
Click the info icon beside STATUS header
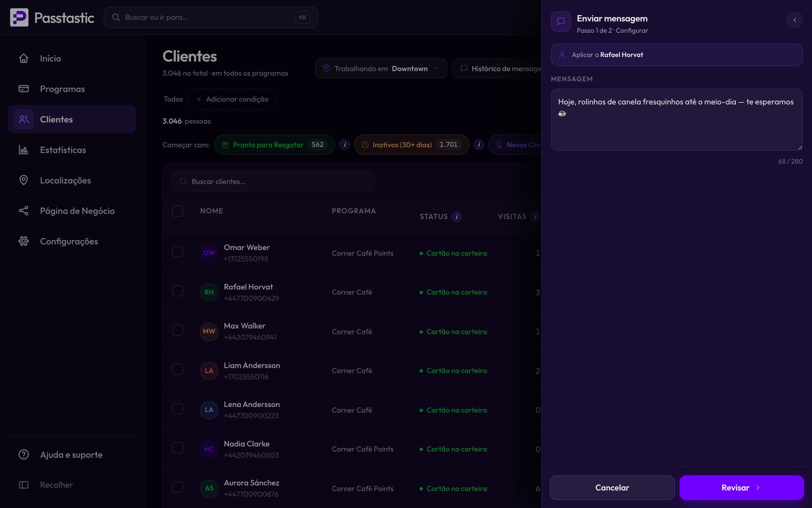tap(457, 216)
